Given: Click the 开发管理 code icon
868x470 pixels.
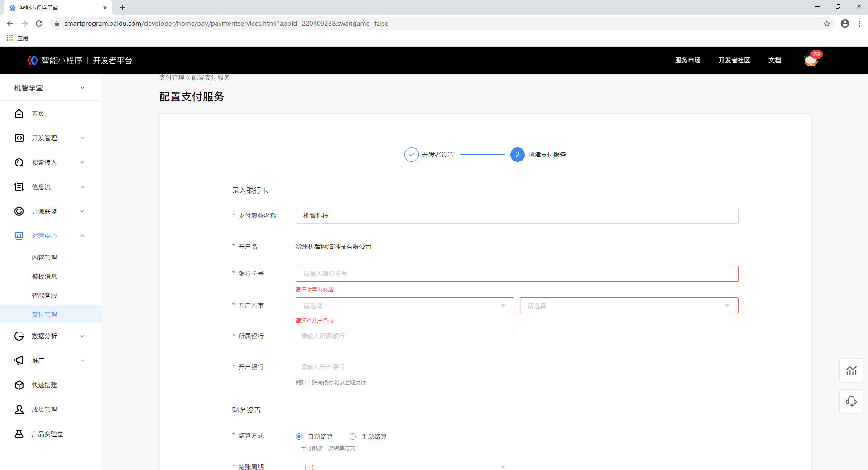Looking at the screenshot, I should tap(19, 138).
